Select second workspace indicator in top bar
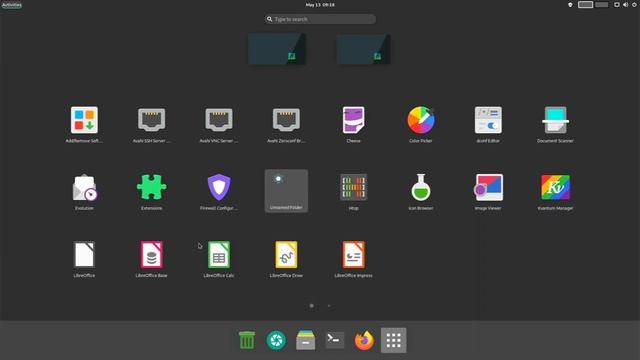Viewport: 640px width, 360px height. [x=602, y=5]
